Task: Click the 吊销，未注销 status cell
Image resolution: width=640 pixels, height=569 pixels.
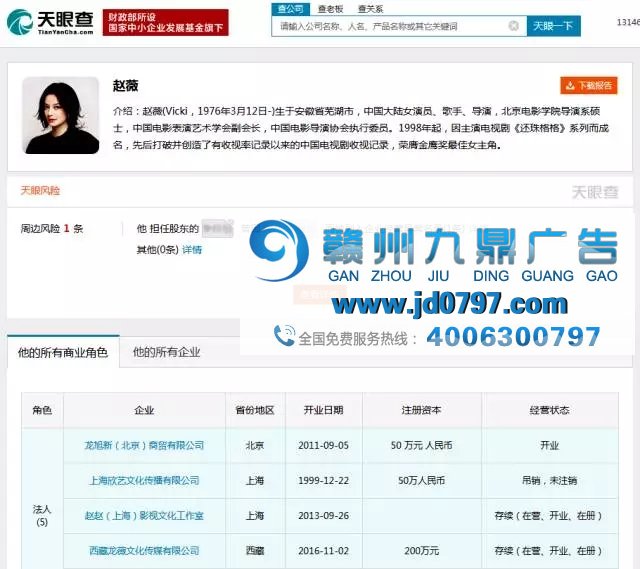Action: coord(549,480)
